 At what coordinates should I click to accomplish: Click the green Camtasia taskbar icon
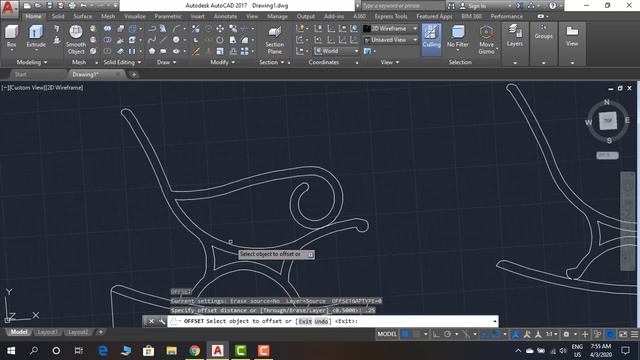[x=240, y=351]
